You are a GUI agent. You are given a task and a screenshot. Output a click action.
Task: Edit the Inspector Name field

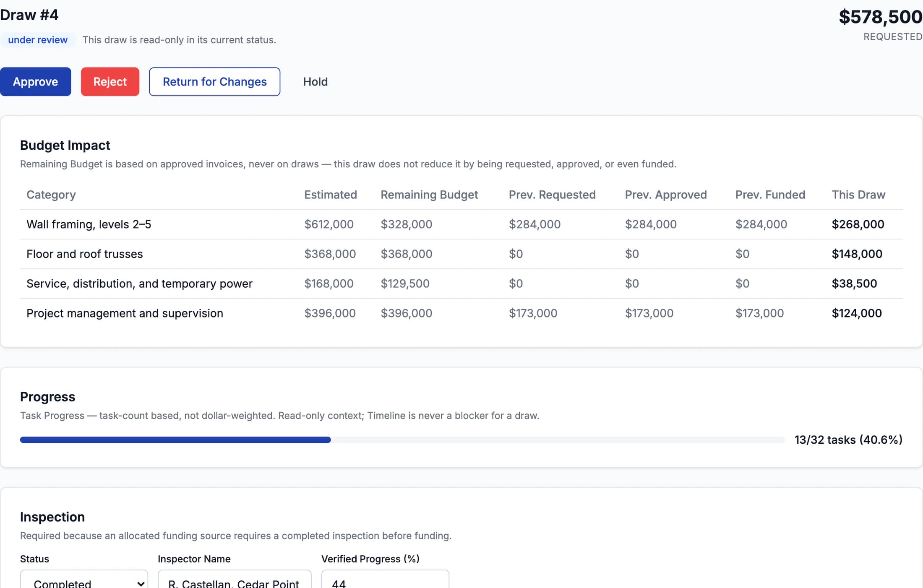point(235,580)
